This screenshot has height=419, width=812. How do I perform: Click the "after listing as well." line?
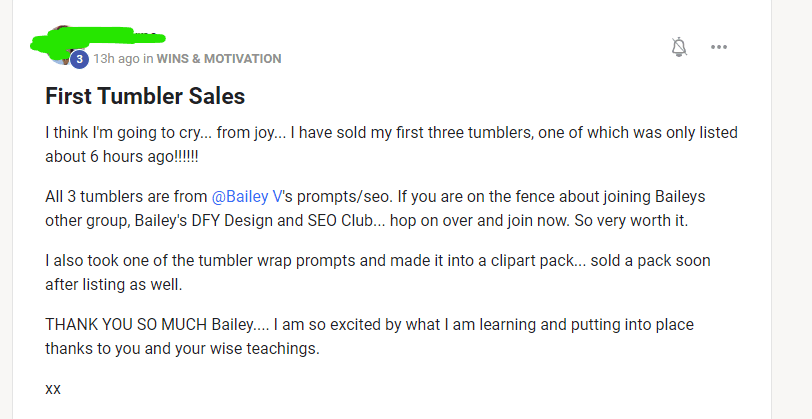point(114,284)
